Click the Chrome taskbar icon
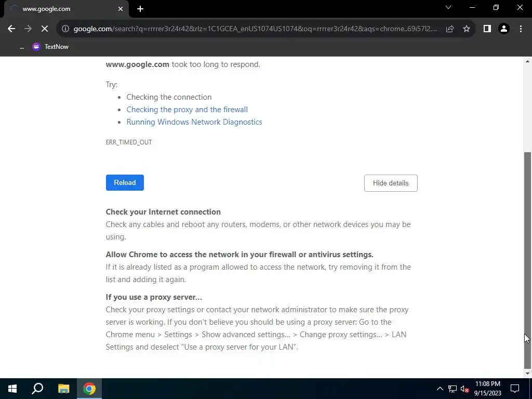532x399 pixels. tap(89, 389)
